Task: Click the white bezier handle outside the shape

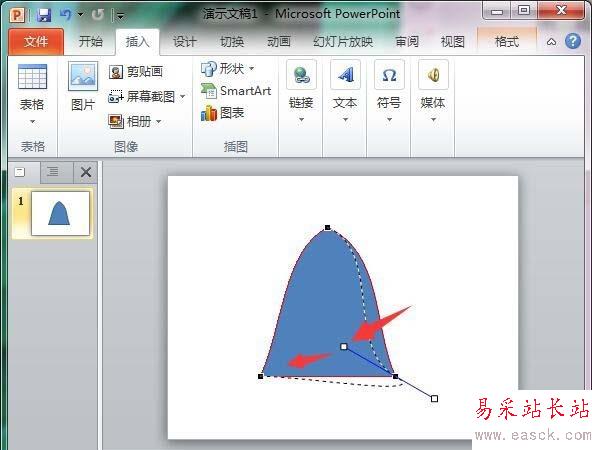Action: tap(434, 398)
